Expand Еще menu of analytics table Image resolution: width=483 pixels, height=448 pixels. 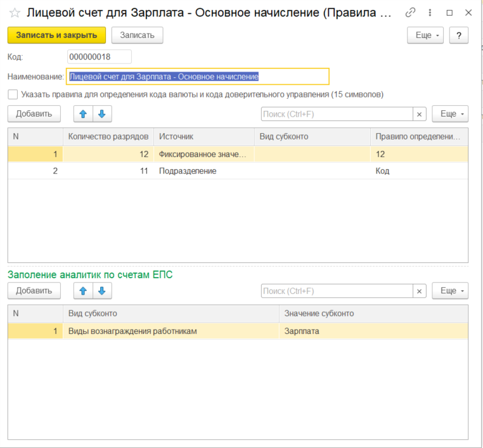tap(450, 291)
